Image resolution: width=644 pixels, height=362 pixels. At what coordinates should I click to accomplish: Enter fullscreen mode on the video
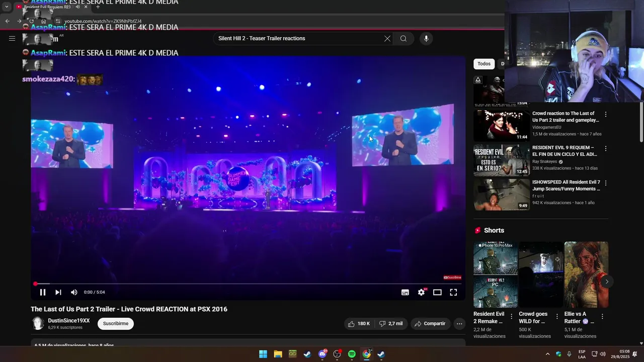coord(453,292)
